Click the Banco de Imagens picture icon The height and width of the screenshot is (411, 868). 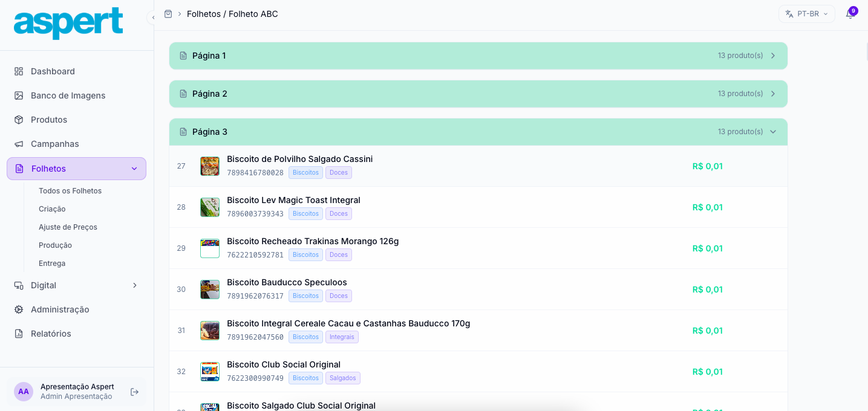tap(19, 95)
